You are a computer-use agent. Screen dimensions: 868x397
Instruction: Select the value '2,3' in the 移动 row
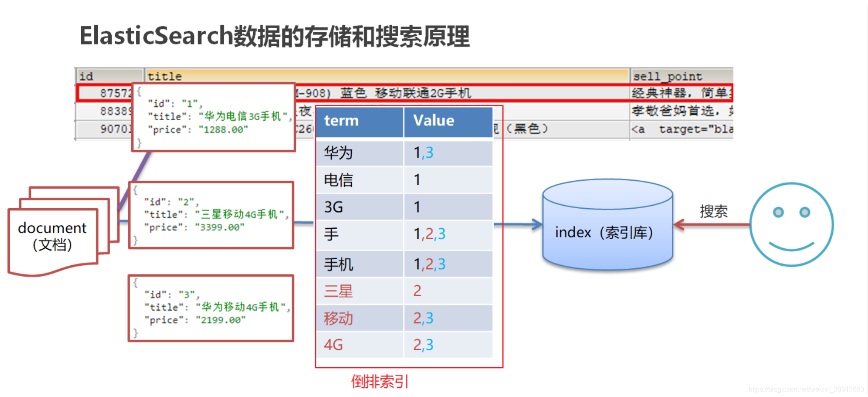pos(423,318)
